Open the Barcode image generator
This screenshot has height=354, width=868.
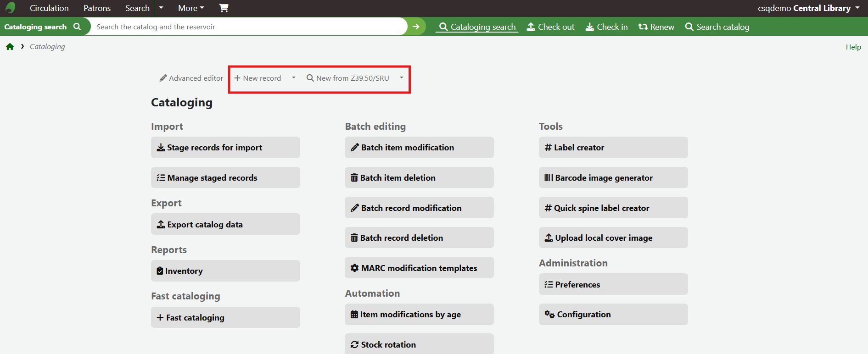point(613,177)
